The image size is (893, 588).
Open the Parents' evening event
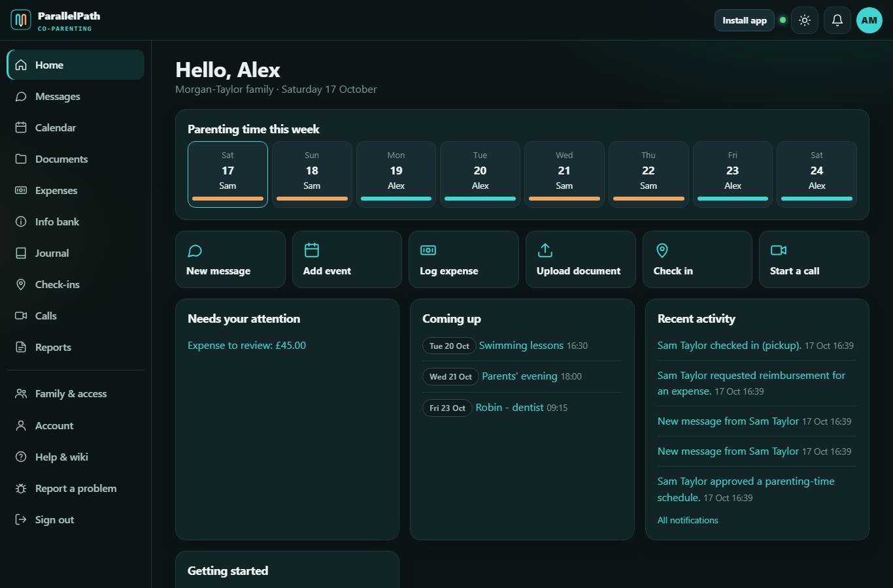pos(520,376)
